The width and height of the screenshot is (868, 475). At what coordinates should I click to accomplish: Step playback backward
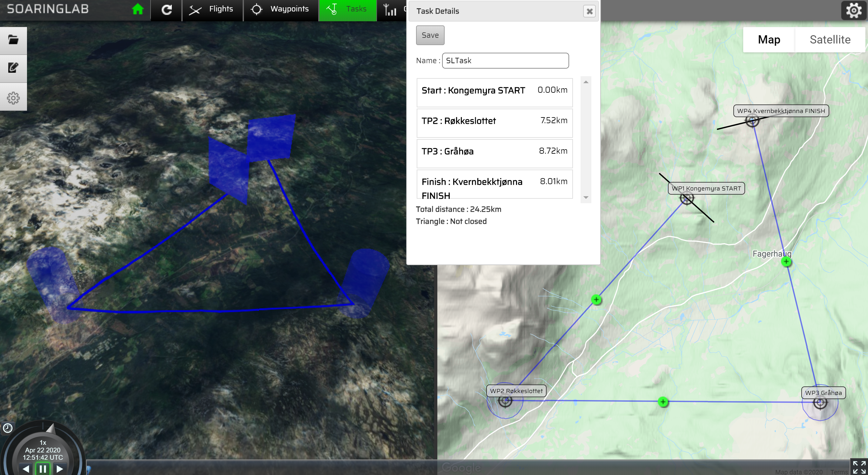(x=26, y=469)
